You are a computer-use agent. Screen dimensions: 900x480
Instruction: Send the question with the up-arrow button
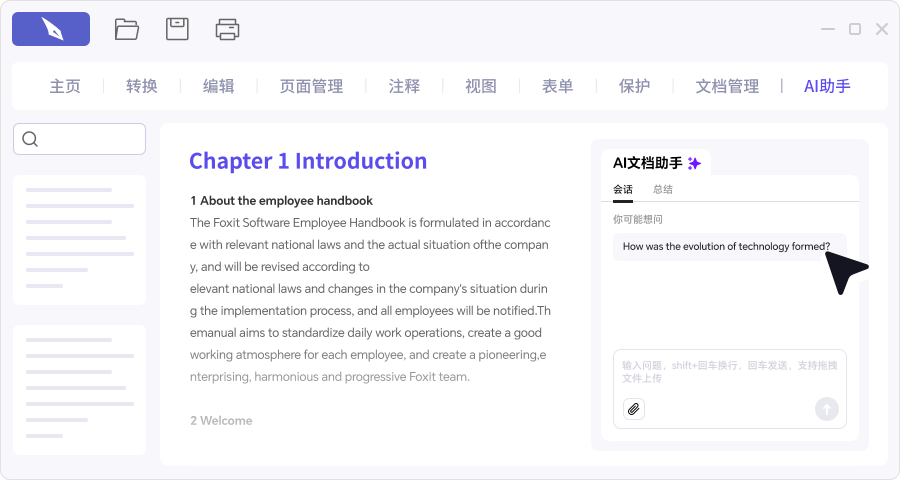click(827, 409)
